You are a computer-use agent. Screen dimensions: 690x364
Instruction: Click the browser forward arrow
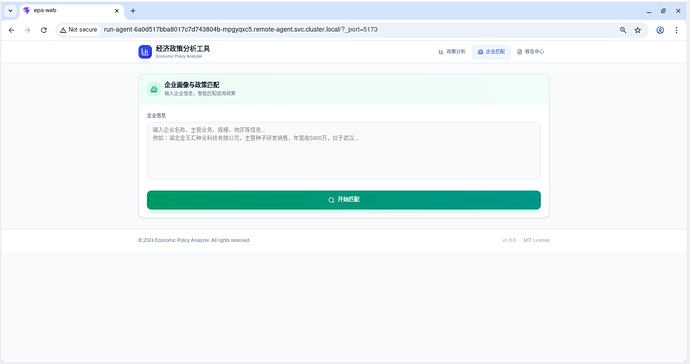(x=27, y=30)
